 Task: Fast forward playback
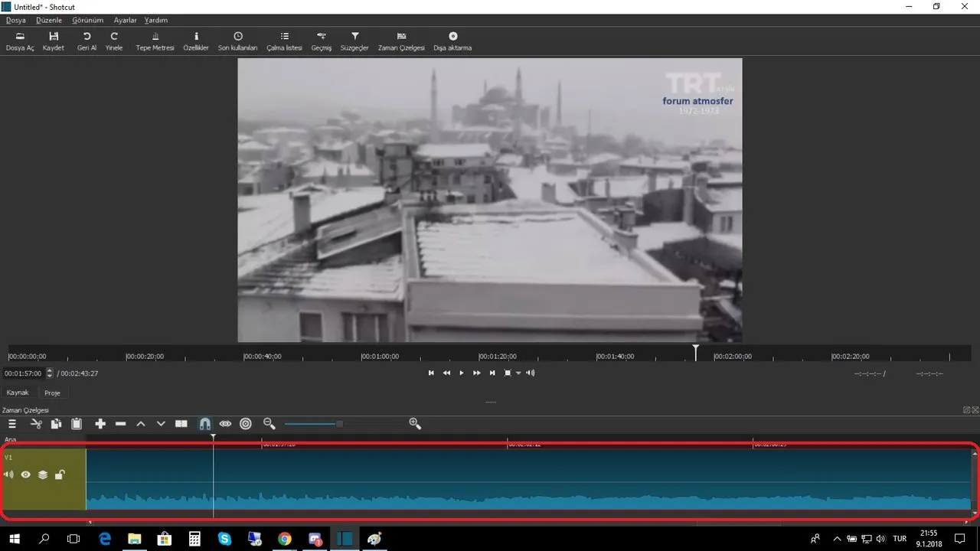coord(477,373)
